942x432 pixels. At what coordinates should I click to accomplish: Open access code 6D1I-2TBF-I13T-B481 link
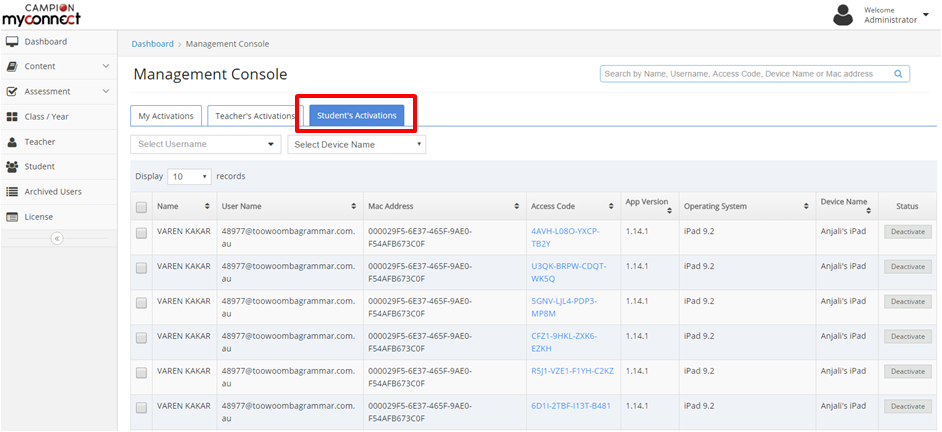(571, 406)
